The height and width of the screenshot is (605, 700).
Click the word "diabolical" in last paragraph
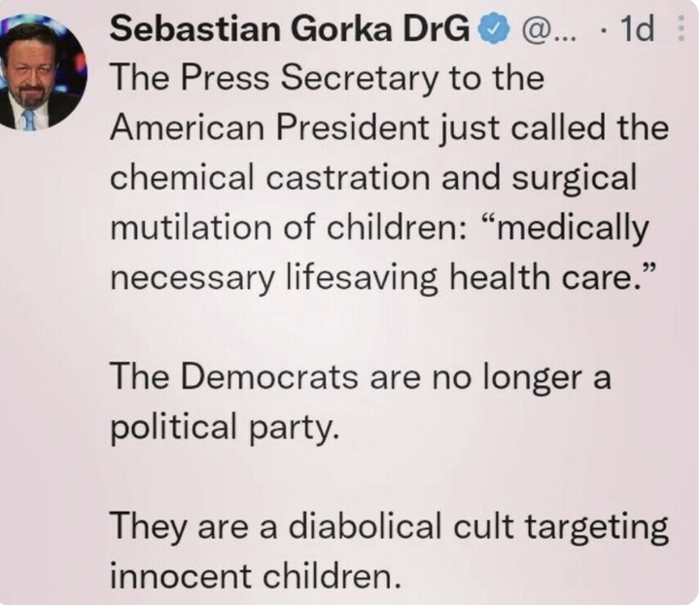pos(366,525)
